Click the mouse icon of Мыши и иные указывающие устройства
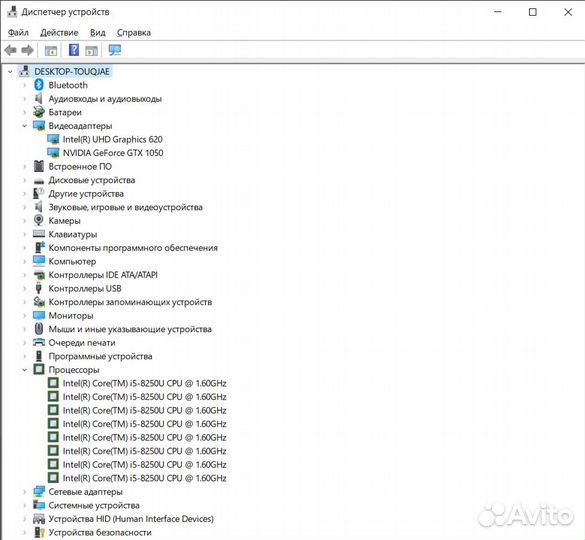Viewport: 585px width, 540px height. point(39,329)
